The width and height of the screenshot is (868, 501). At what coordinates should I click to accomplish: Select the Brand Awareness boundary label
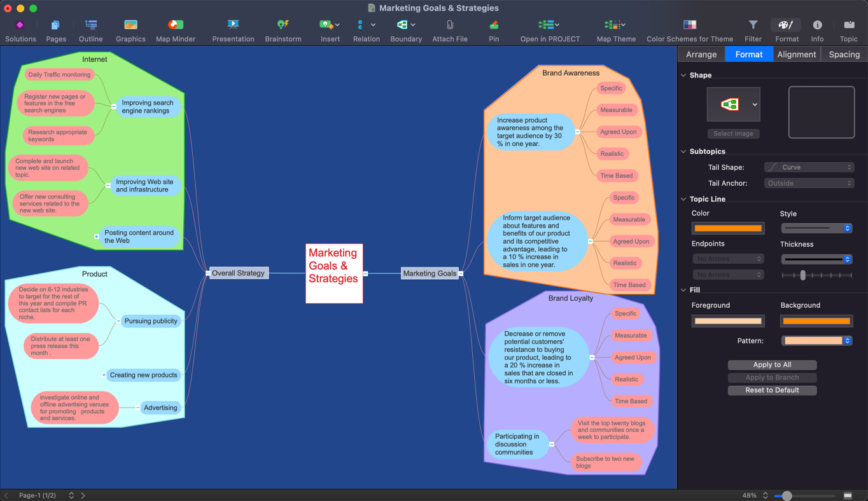pos(571,73)
